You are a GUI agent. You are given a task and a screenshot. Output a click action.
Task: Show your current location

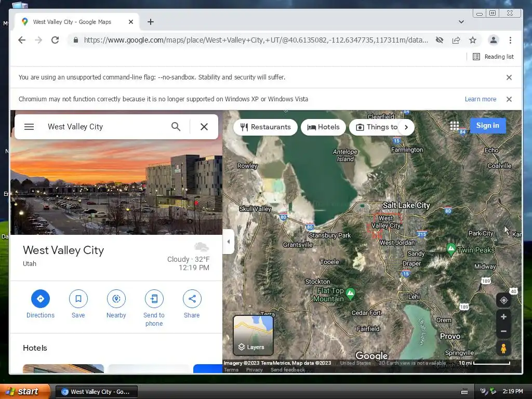pyautogui.click(x=503, y=300)
